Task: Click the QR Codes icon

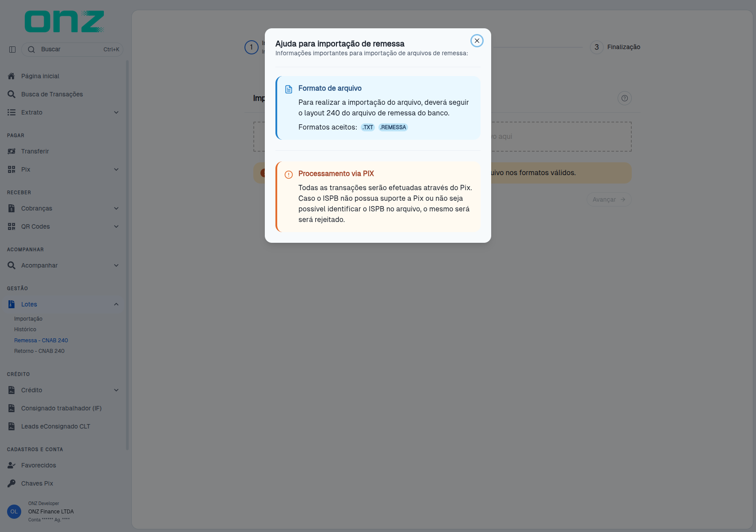Action: (11, 226)
